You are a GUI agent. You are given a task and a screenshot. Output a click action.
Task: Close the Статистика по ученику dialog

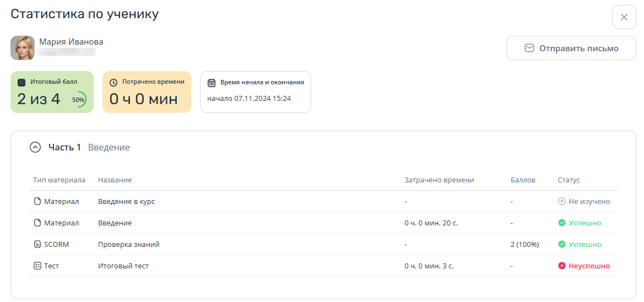point(624,17)
